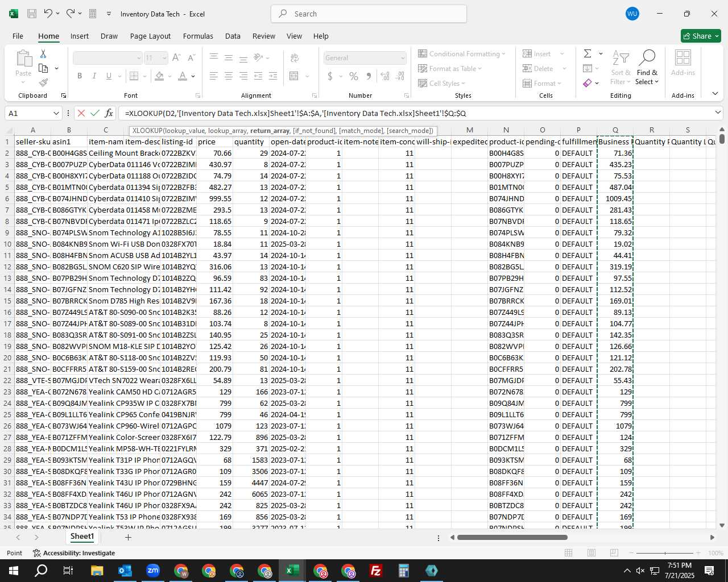Viewport: 728px width, 582px height.
Task: Open the Format cells dropdown
Action: [x=543, y=83]
